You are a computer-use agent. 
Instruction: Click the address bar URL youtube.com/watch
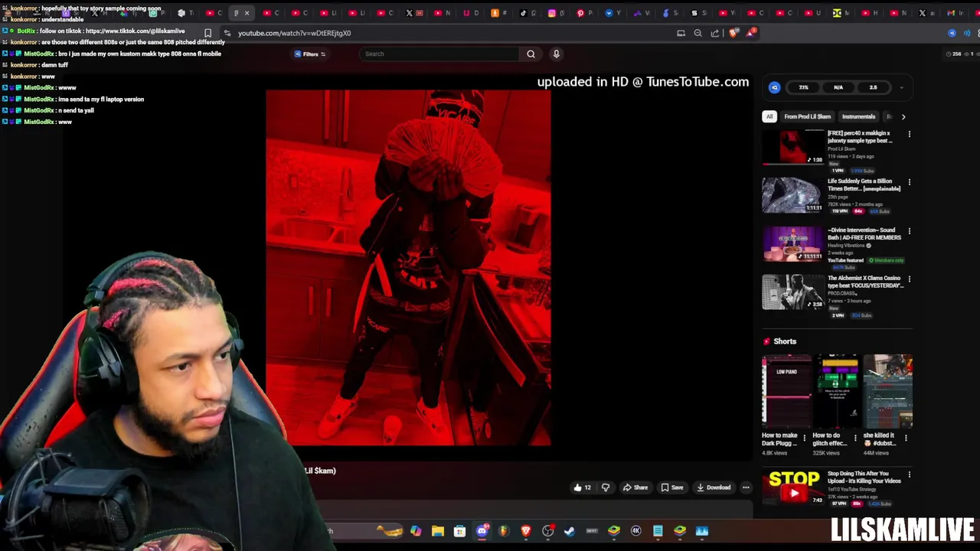point(294,33)
